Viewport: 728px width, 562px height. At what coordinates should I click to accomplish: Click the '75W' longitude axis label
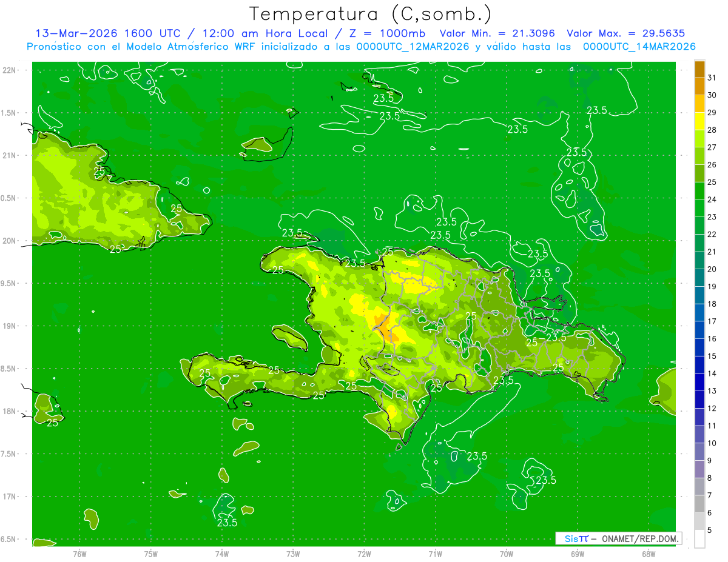(x=151, y=554)
